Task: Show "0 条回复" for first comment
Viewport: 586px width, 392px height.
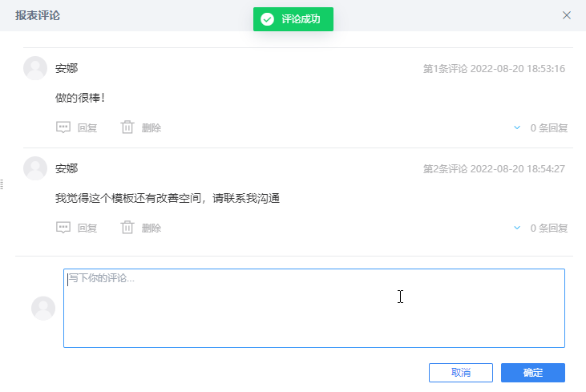Action: coord(549,127)
